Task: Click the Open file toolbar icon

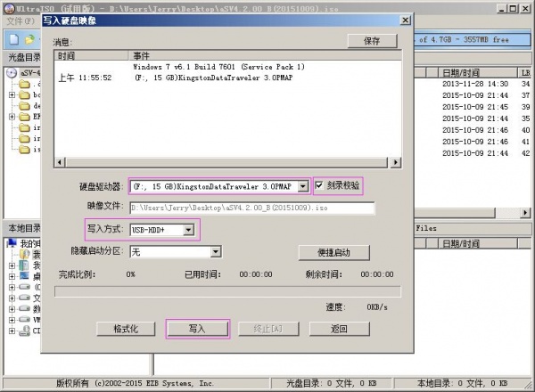Action: tap(30, 39)
